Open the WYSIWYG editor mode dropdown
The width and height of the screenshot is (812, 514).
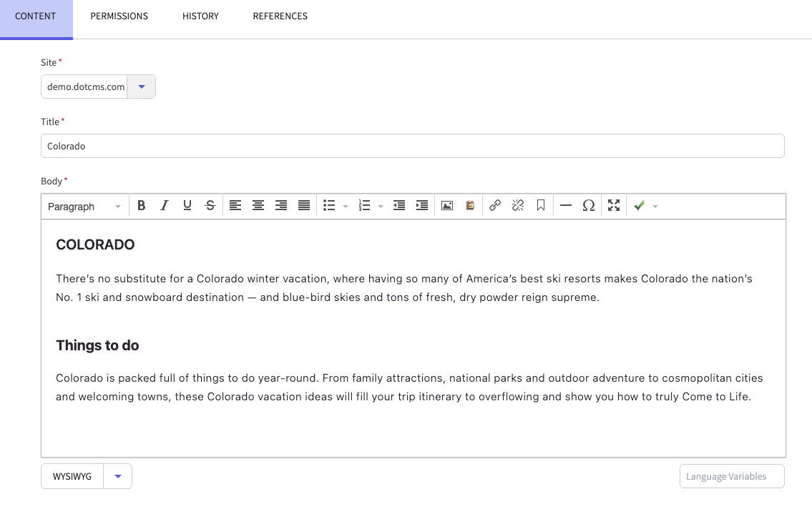118,476
